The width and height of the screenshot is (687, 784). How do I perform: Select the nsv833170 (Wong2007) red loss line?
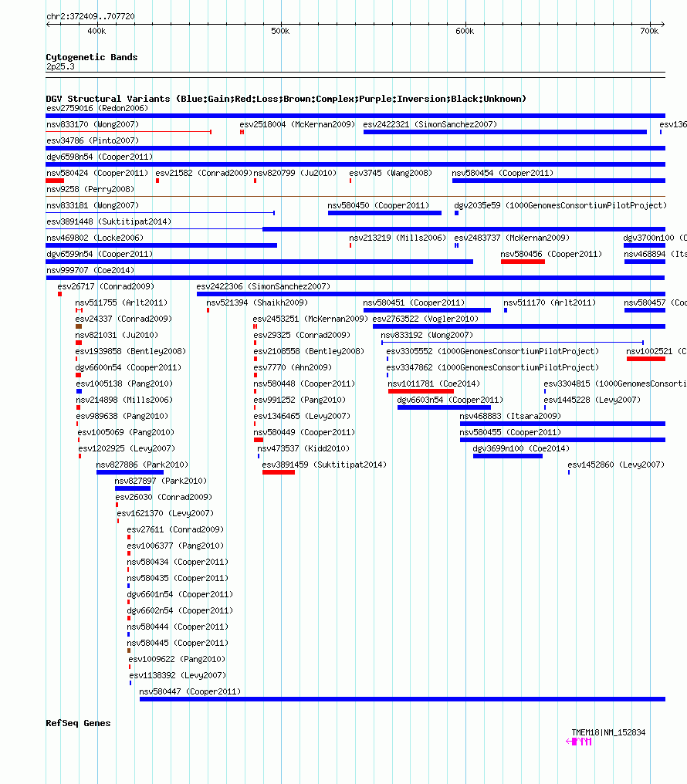pos(128,132)
